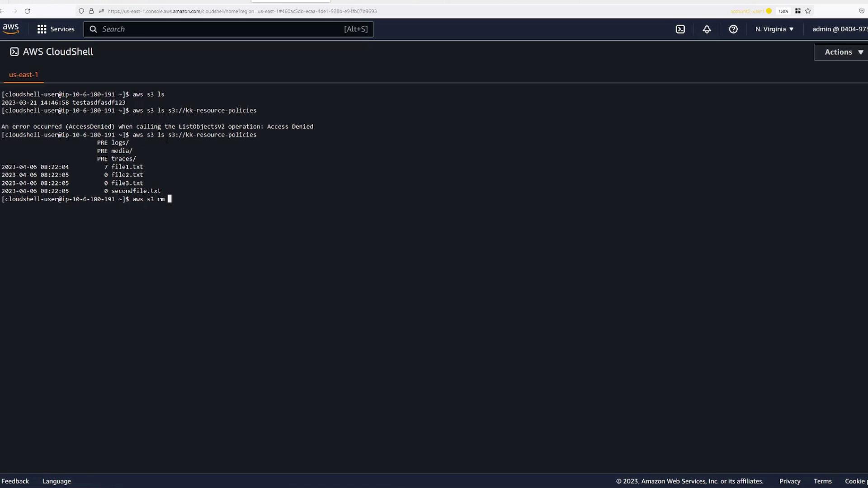This screenshot has width=868, height=488.
Task: Select the us-east-1 terminal tab
Action: coord(24,75)
